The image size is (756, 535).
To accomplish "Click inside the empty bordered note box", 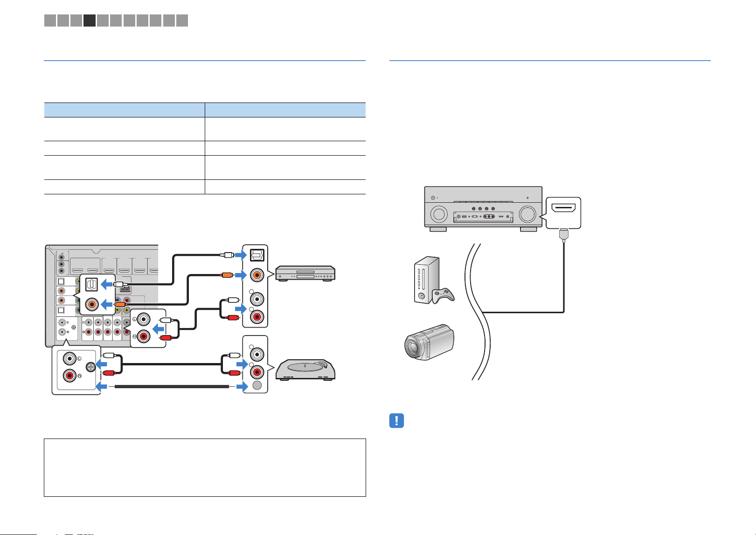I will click(x=205, y=467).
